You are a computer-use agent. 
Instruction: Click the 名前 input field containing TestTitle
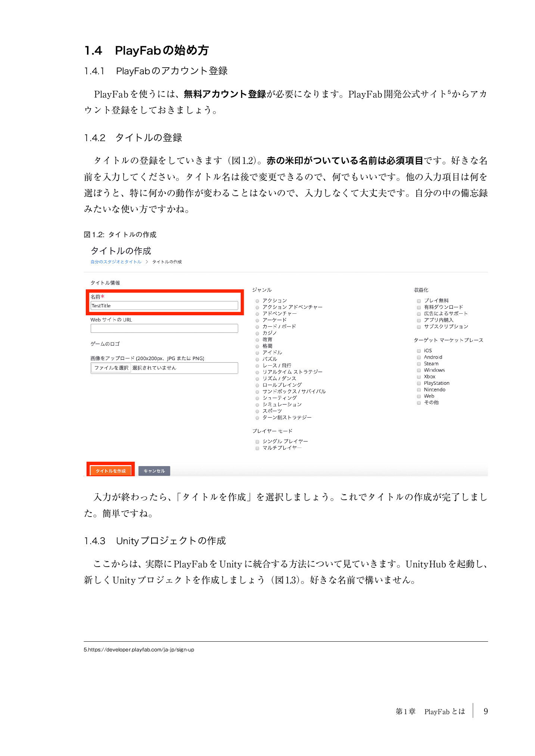(x=164, y=306)
